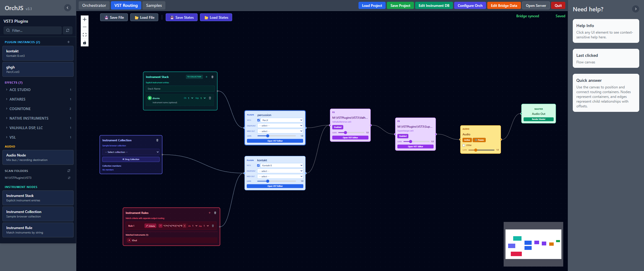Open the Grp dropdown in Rule 1
Screen dimensions: 644x271
click(x=206, y=226)
